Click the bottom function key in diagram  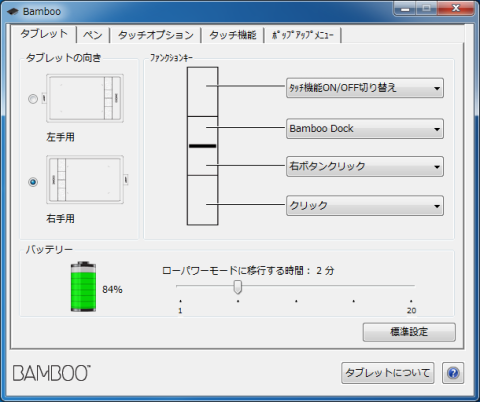click(x=202, y=200)
